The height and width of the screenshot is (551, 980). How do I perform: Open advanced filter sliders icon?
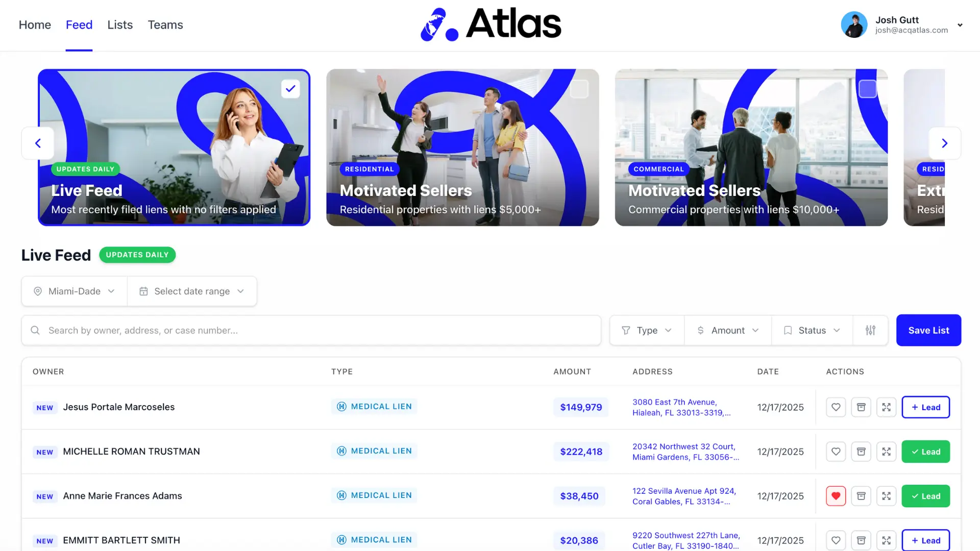coord(870,330)
